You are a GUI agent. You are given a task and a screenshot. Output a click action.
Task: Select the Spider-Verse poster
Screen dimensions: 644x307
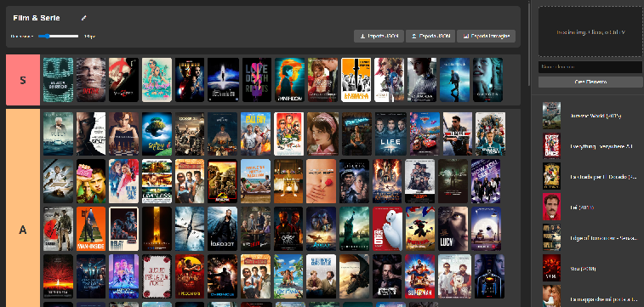click(420, 229)
